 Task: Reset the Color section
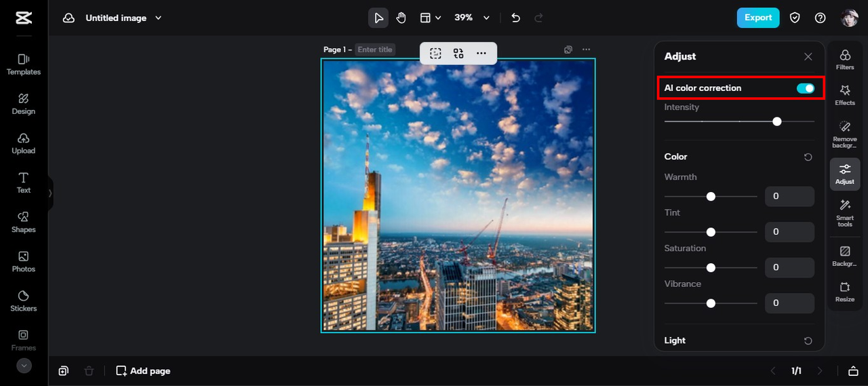coord(808,157)
